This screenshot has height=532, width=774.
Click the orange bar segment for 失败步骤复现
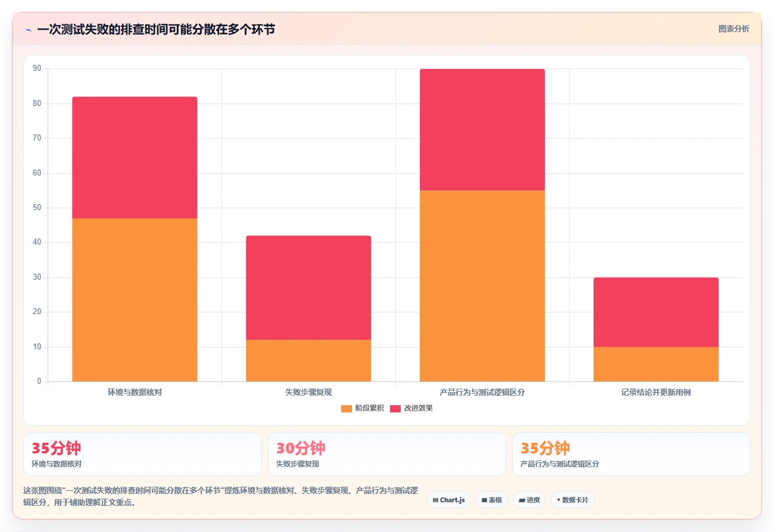[308, 361]
